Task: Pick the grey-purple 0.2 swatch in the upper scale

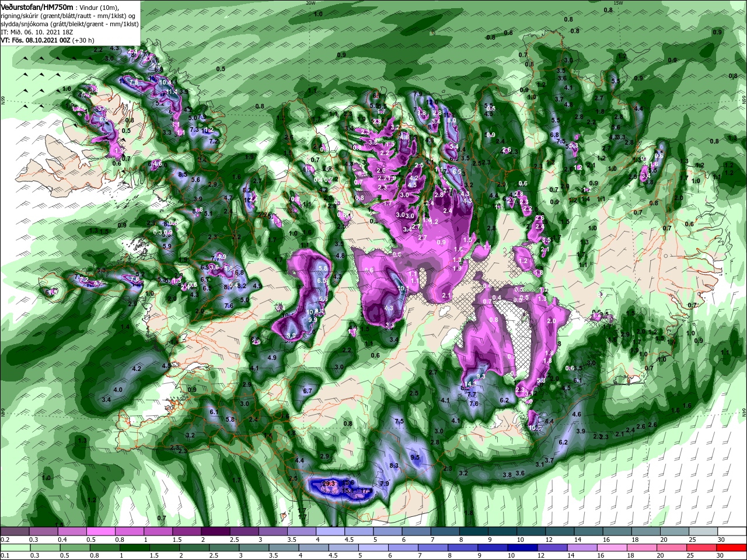Action: (x=15, y=531)
